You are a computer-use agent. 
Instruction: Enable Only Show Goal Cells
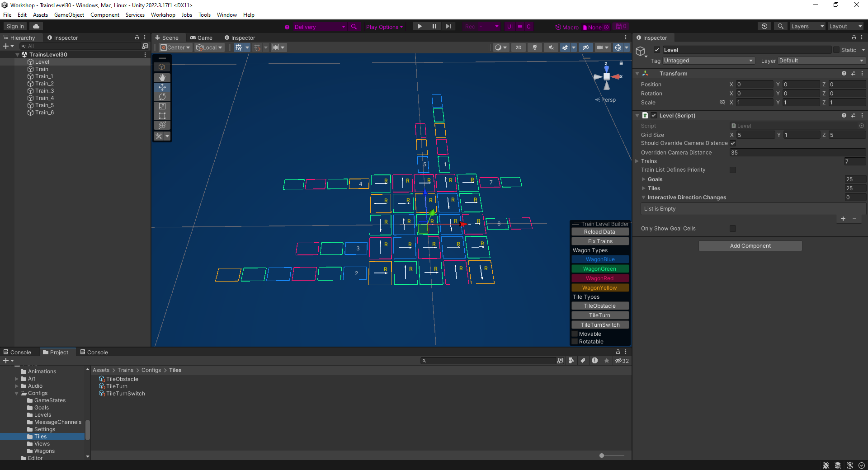coord(733,229)
